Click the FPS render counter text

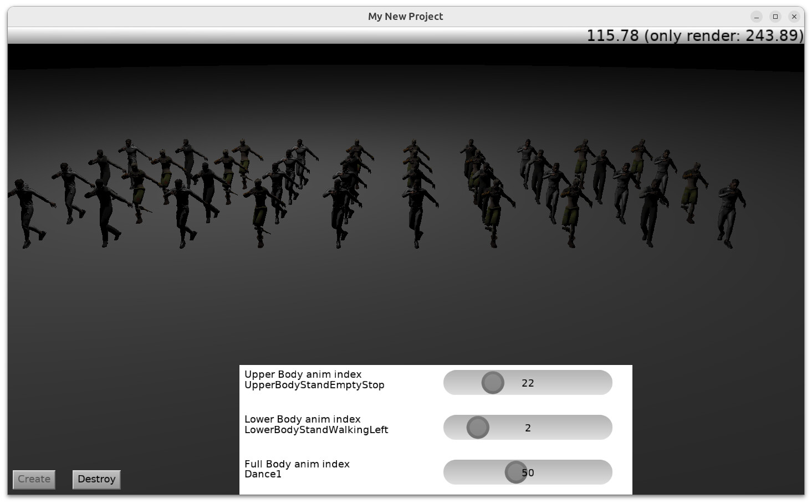[x=694, y=35]
